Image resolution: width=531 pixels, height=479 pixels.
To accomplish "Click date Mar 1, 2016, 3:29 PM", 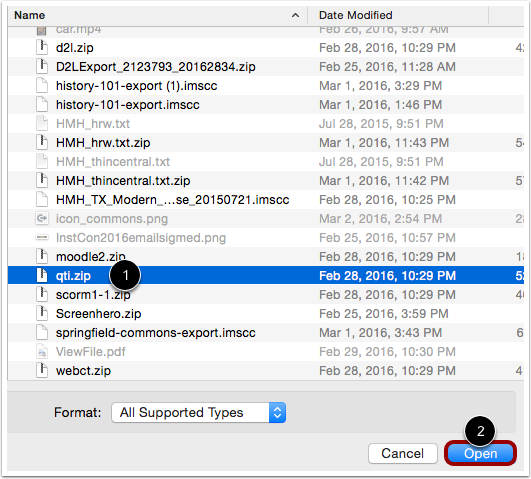I will tap(380, 86).
